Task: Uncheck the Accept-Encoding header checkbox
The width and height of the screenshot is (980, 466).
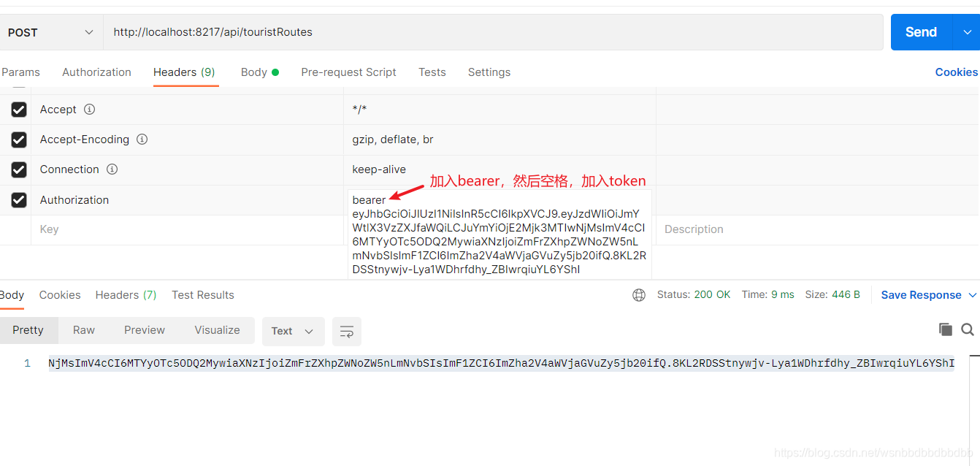Action: [19, 140]
